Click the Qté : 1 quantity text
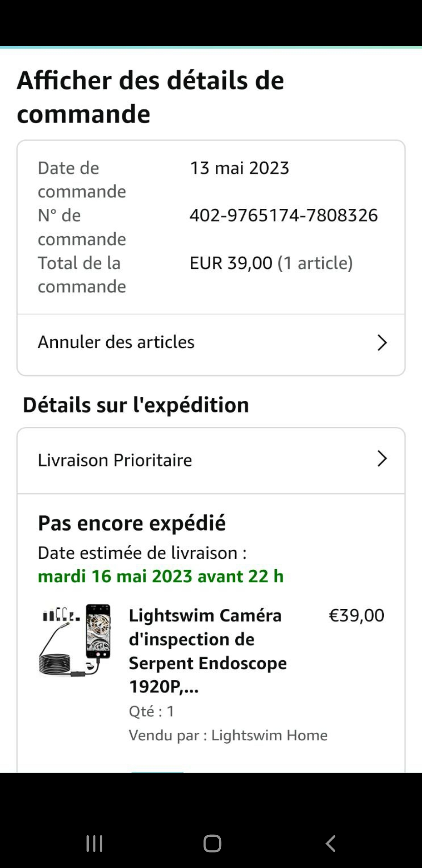Image resolution: width=422 pixels, height=868 pixels. (152, 711)
